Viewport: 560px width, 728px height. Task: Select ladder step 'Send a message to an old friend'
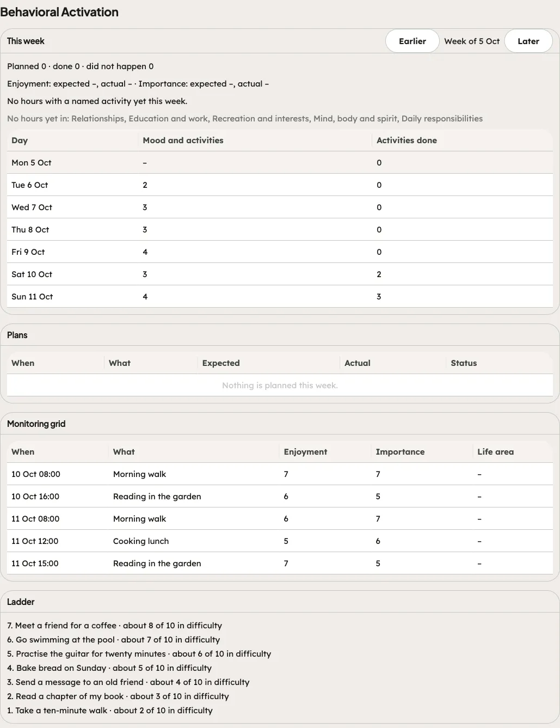(x=128, y=682)
